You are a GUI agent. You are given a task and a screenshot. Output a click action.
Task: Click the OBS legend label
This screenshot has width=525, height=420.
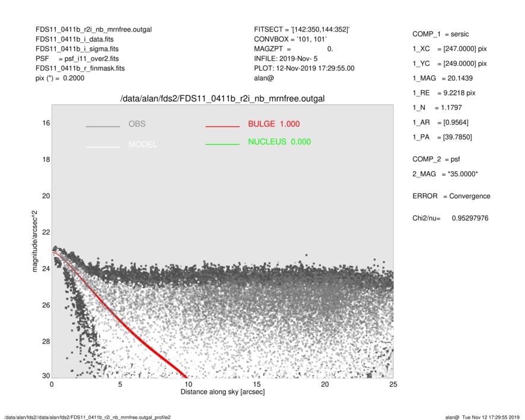137,124
